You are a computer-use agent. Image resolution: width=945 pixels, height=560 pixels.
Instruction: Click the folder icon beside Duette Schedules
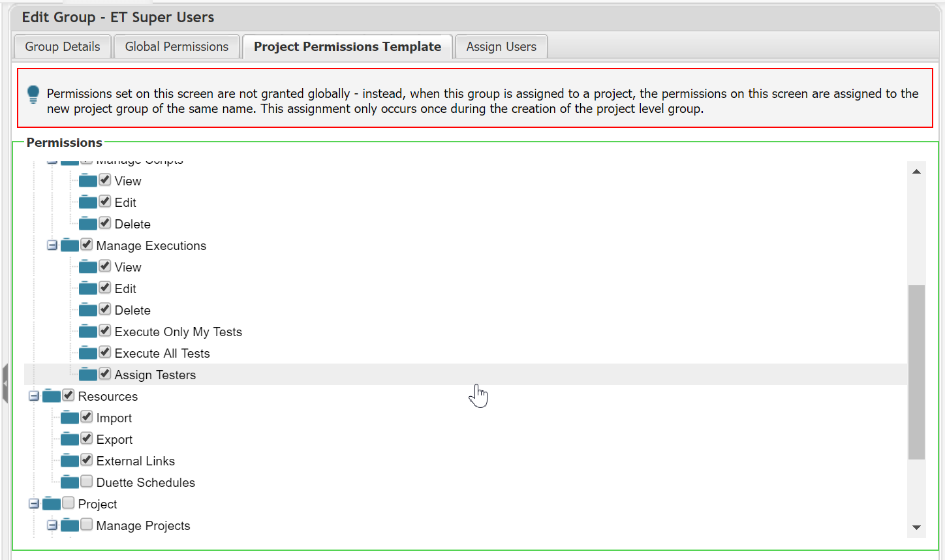(69, 482)
